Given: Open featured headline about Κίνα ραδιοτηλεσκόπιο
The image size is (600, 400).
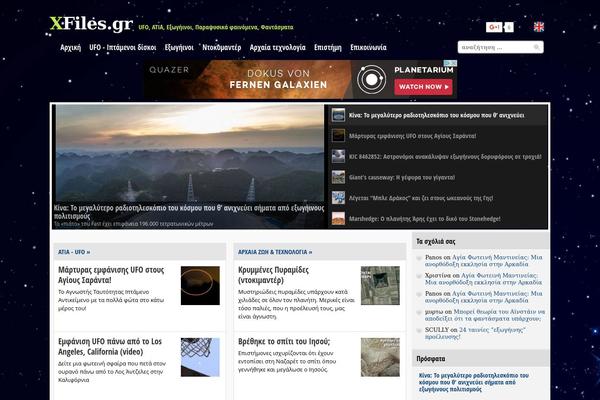Looking at the screenshot, I should click(x=189, y=212).
